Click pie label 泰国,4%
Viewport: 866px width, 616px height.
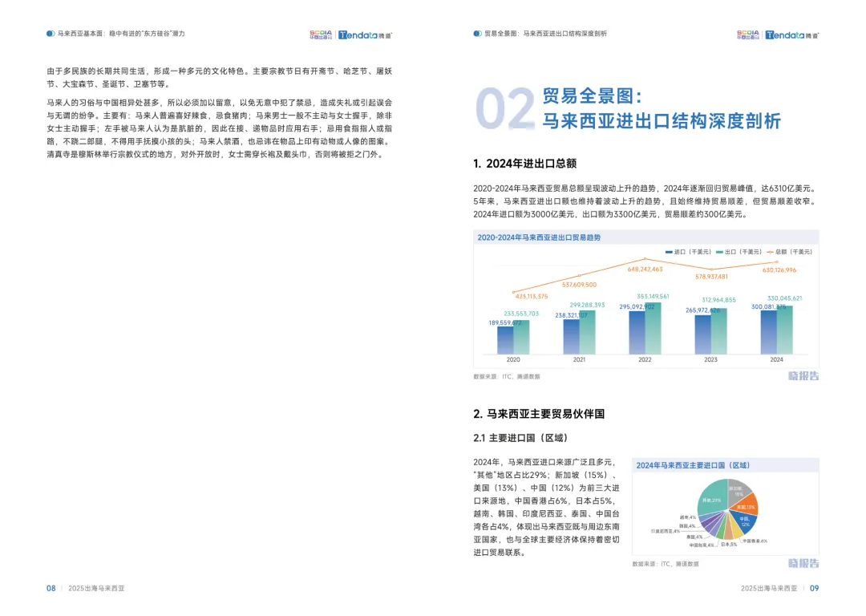coord(694,537)
